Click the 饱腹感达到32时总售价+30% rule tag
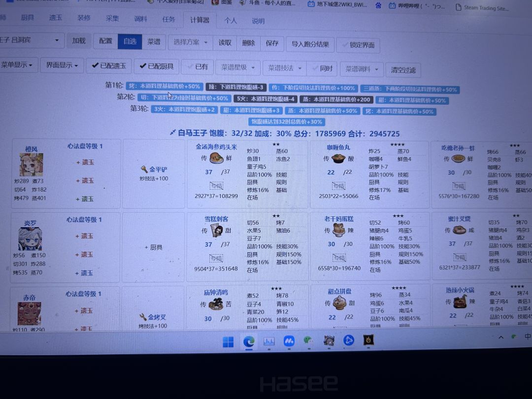 pos(287,122)
